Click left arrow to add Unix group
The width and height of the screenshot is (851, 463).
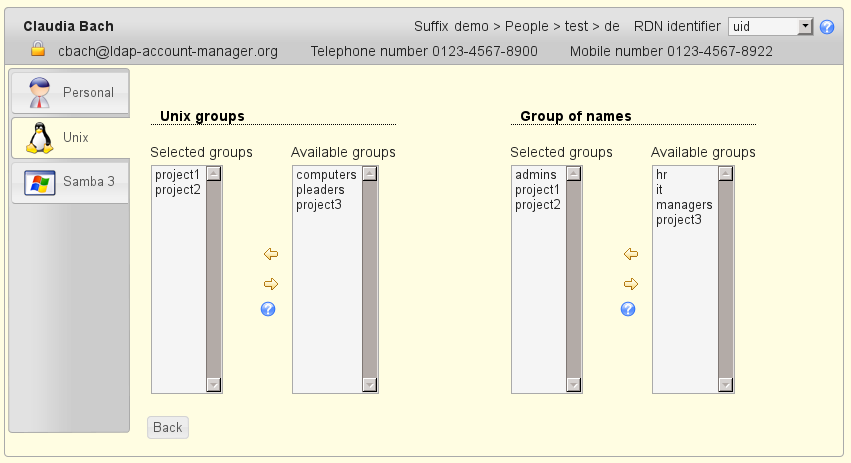(x=269, y=254)
